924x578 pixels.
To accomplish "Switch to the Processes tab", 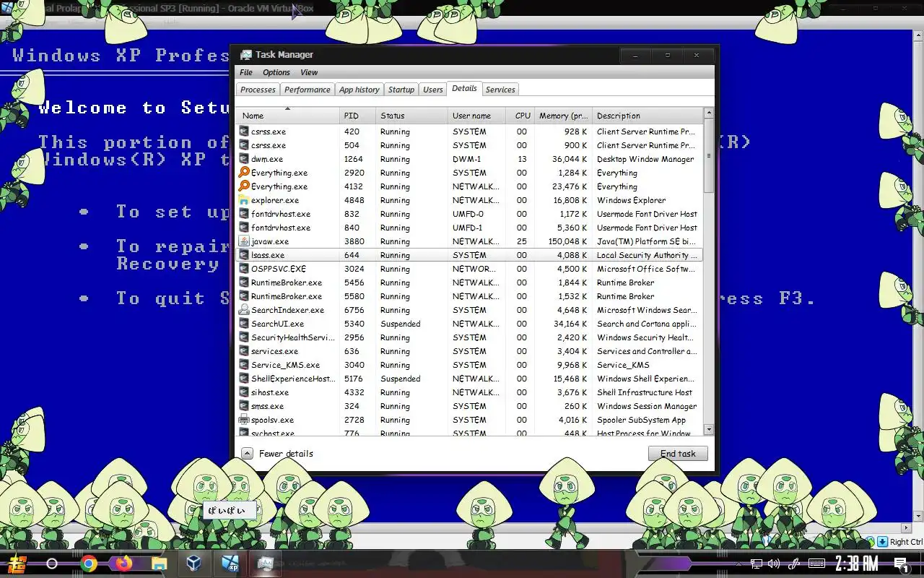I will click(x=258, y=90).
